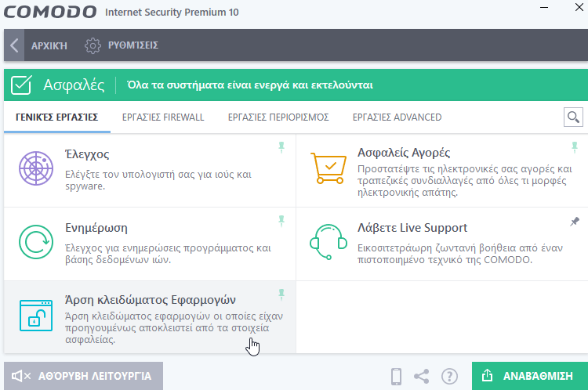Screen dimensions: 588x390
Task: Unpin Άρση κλειδώματος Εφαρμογών task
Action: click(x=281, y=294)
